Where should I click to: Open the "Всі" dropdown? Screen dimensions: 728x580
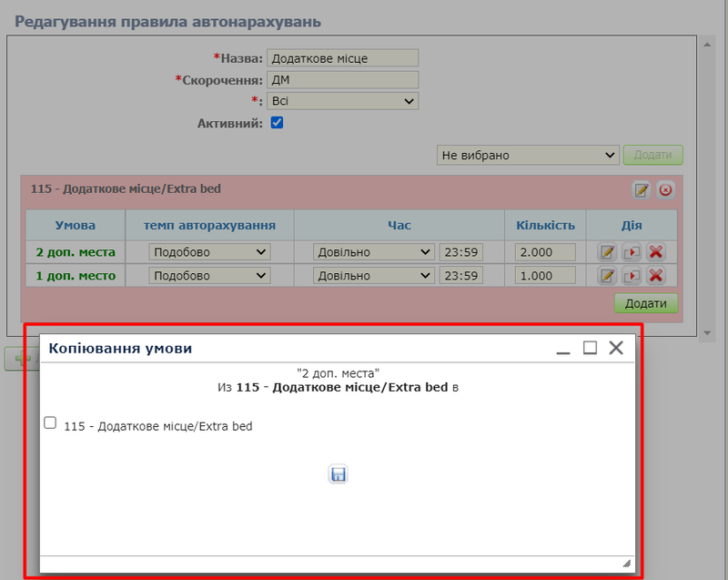coord(342,101)
